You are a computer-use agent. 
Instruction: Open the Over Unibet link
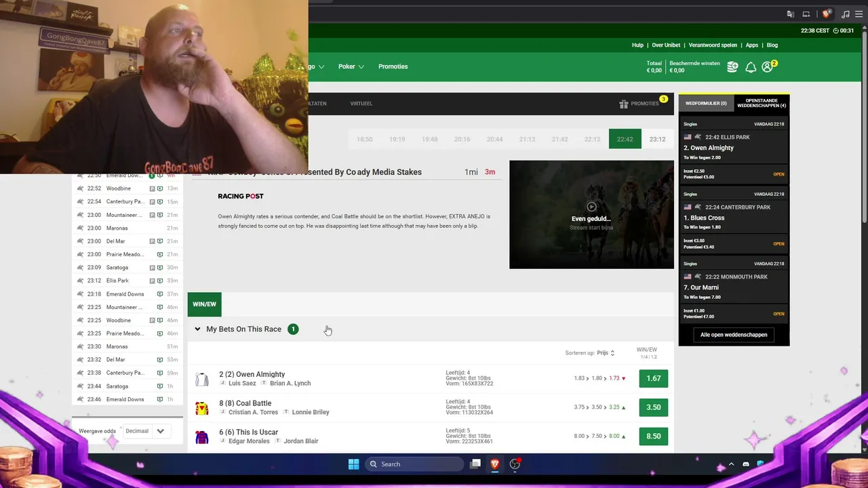point(666,45)
